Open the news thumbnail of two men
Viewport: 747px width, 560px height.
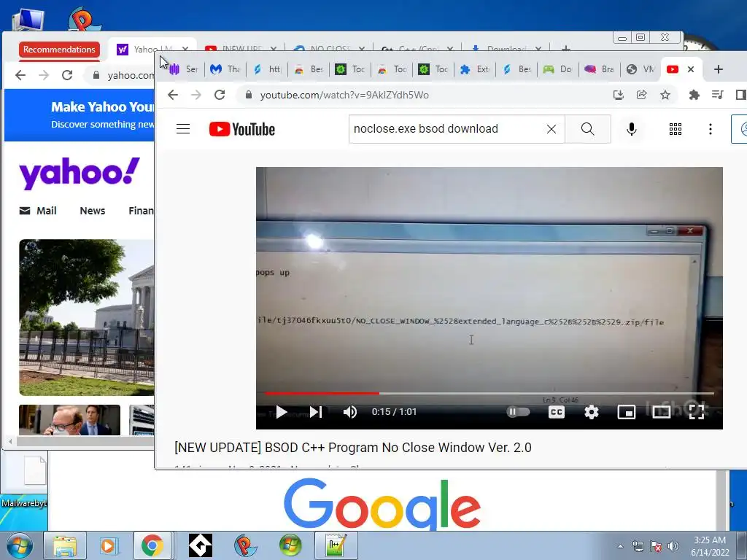pyautogui.click(x=69, y=420)
